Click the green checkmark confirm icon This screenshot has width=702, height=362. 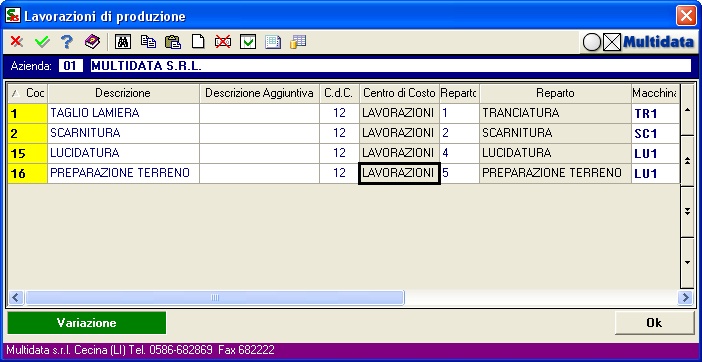[x=42, y=42]
